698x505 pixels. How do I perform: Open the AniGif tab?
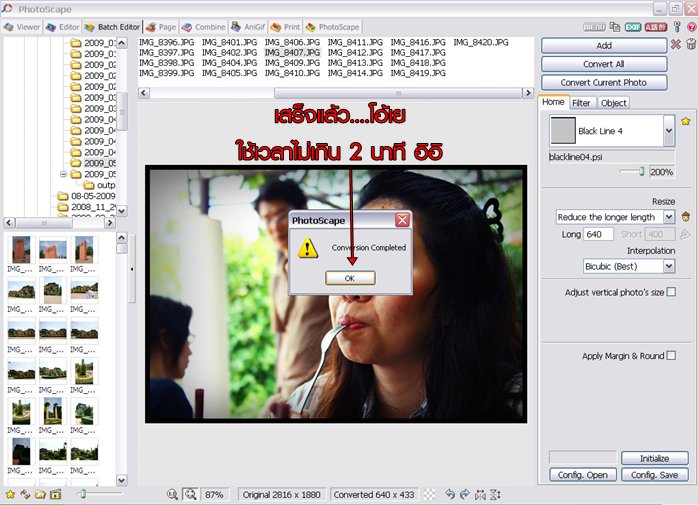click(248, 27)
